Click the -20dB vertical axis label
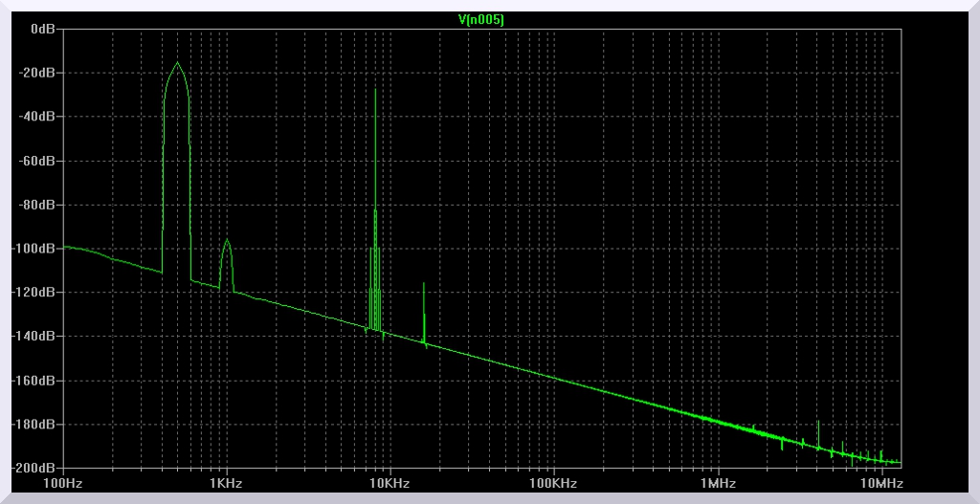980x504 pixels. pyautogui.click(x=38, y=73)
